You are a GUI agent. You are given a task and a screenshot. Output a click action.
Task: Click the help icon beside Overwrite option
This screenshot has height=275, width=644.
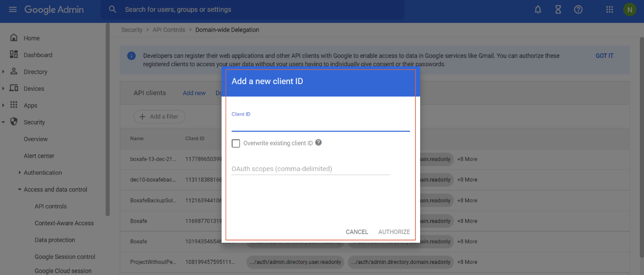point(318,143)
